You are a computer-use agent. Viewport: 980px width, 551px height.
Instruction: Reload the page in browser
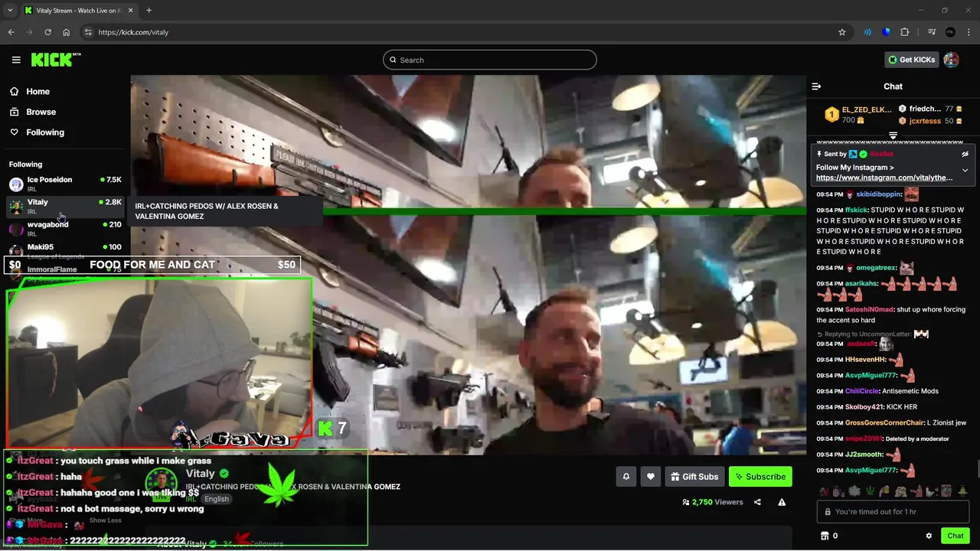(47, 32)
